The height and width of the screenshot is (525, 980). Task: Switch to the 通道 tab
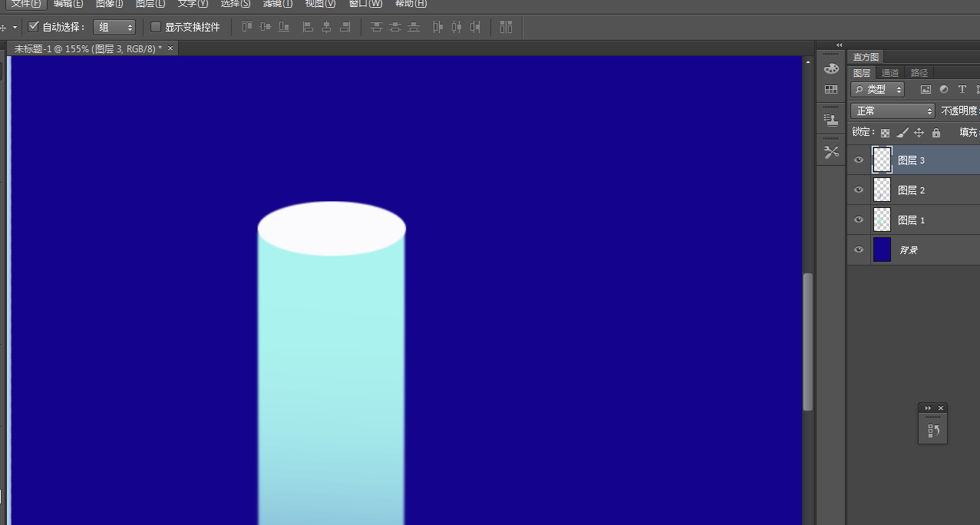pyautogui.click(x=890, y=73)
